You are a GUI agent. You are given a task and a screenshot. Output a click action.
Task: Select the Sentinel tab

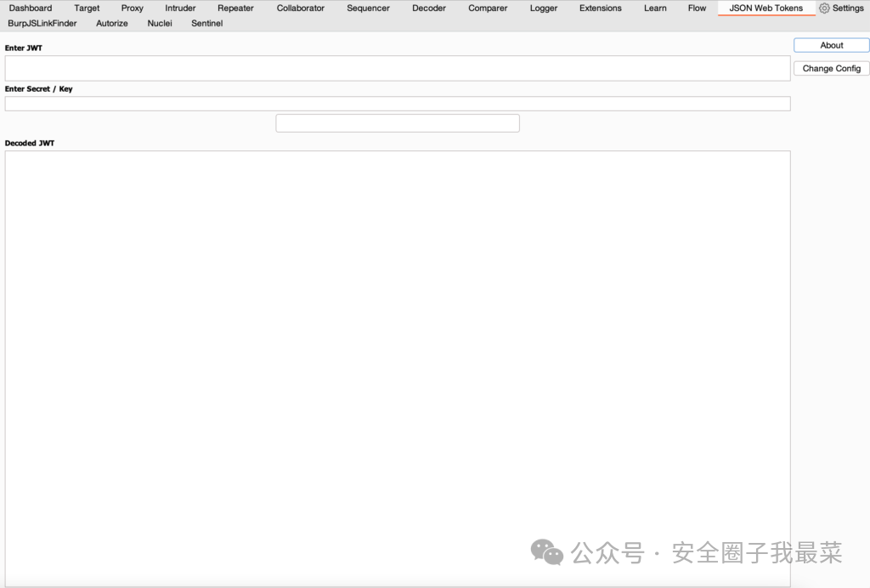click(207, 23)
